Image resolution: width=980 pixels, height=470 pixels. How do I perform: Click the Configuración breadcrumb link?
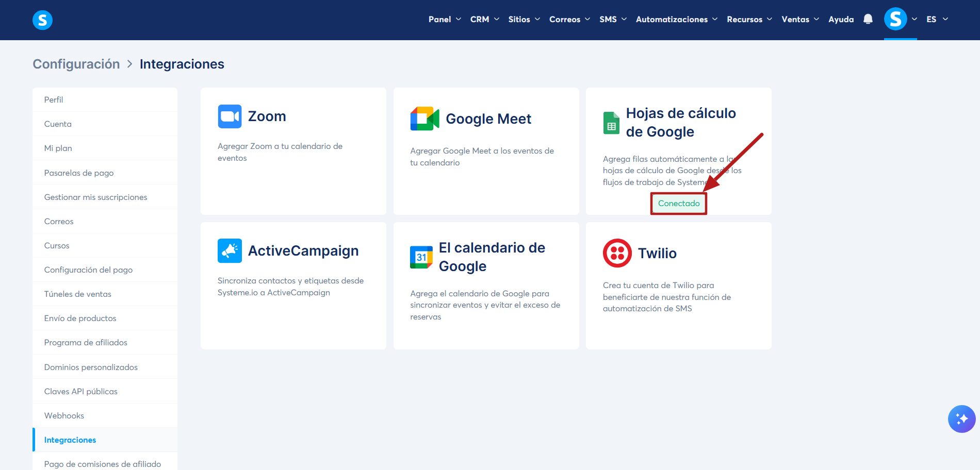point(76,64)
